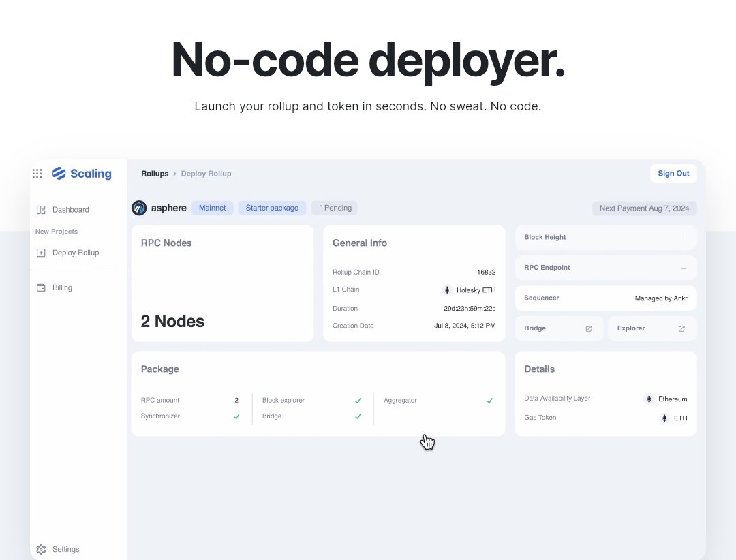Click the Ethereum value in Details
The width and height of the screenshot is (736, 560).
673,399
